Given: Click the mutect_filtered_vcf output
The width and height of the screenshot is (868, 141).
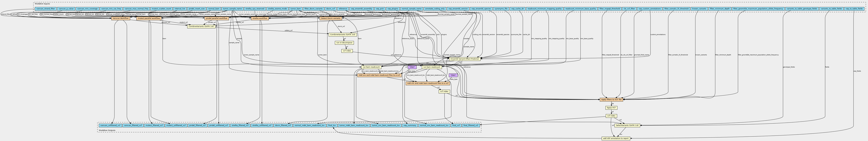Looking at the screenshot, I should click(x=154, y=126).
